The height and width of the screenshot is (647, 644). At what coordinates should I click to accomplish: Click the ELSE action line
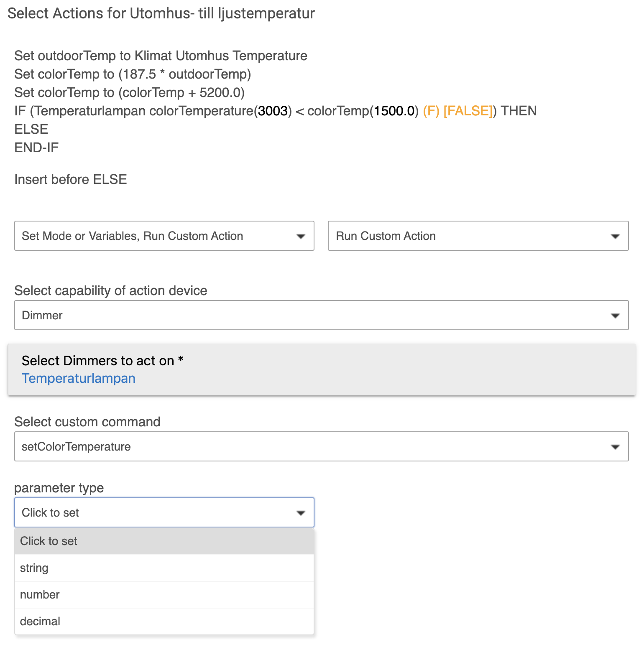[31, 129]
